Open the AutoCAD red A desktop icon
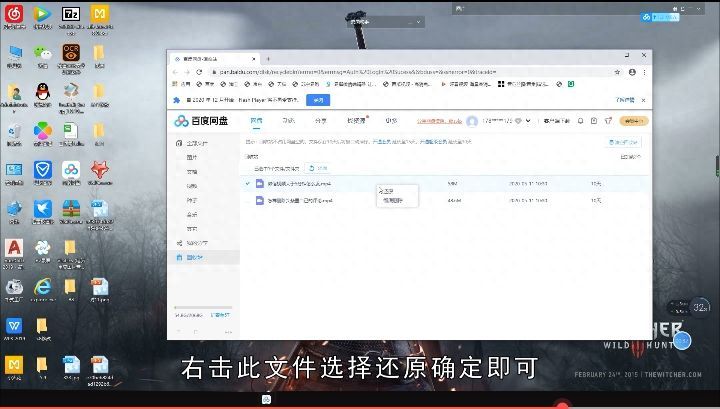The width and height of the screenshot is (720, 409). click(x=14, y=248)
